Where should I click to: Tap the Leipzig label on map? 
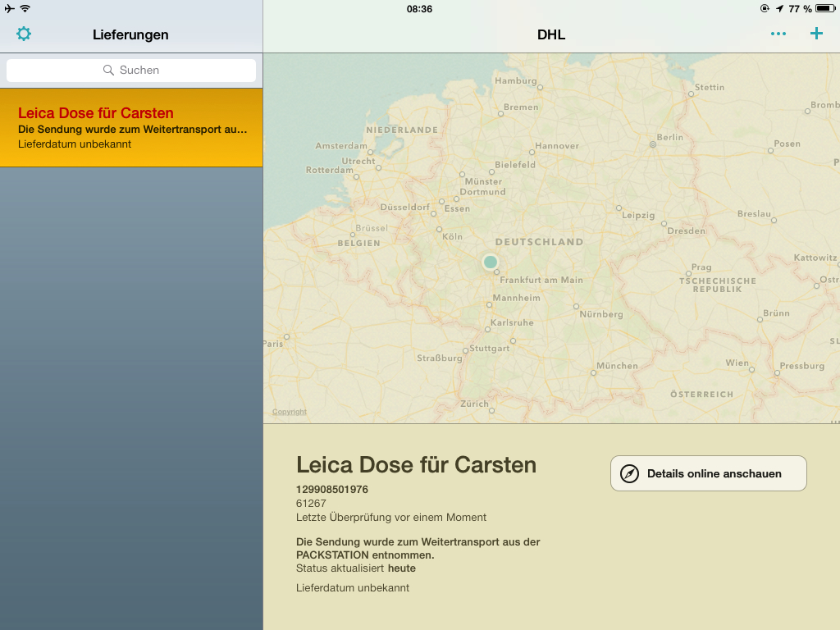638,216
